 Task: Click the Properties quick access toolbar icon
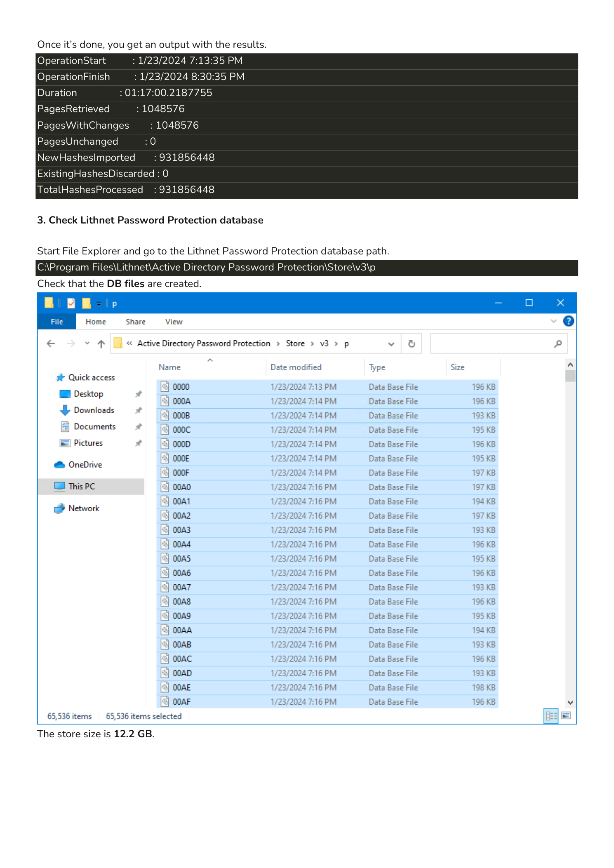(x=71, y=303)
